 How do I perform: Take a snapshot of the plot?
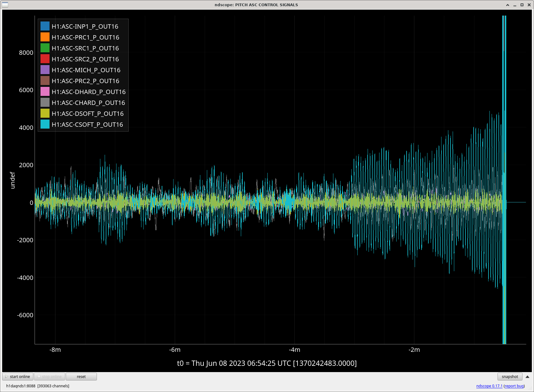510,376
